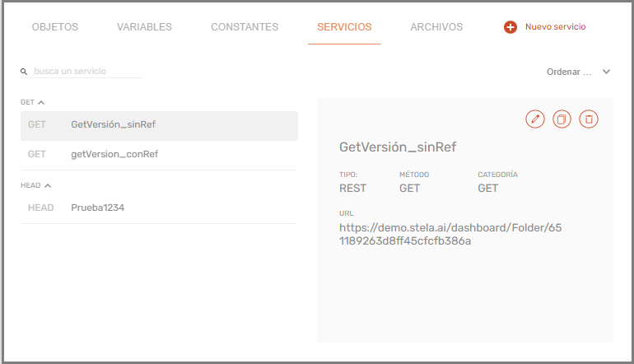Collapse the HEAD group chevron
Screen dimensions: 634x364
pos(48,185)
